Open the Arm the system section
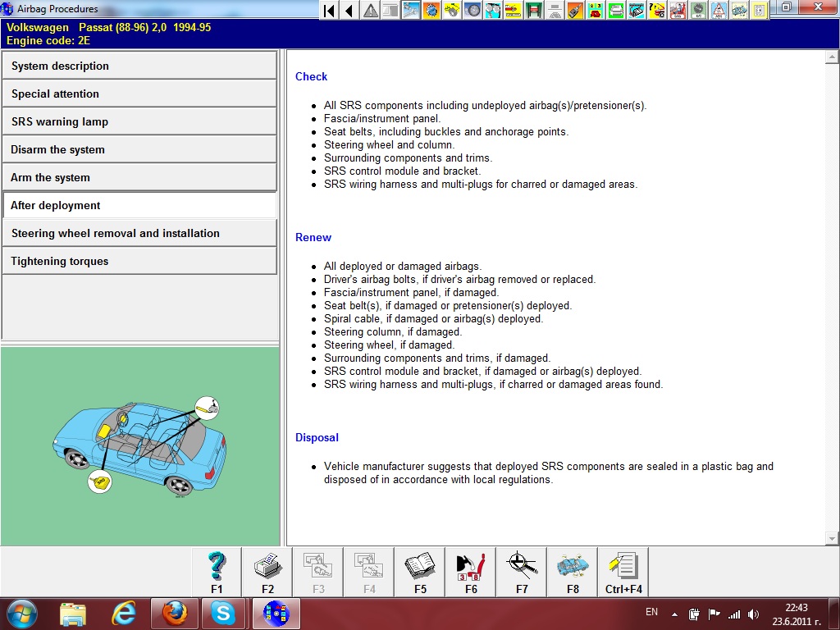This screenshot has height=630, width=840. [139, 177]
